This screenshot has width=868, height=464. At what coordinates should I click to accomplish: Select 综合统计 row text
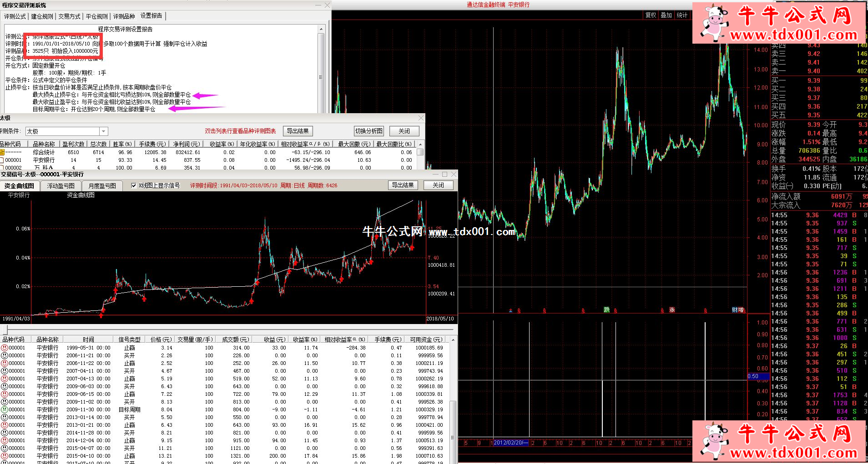(44, 152)
